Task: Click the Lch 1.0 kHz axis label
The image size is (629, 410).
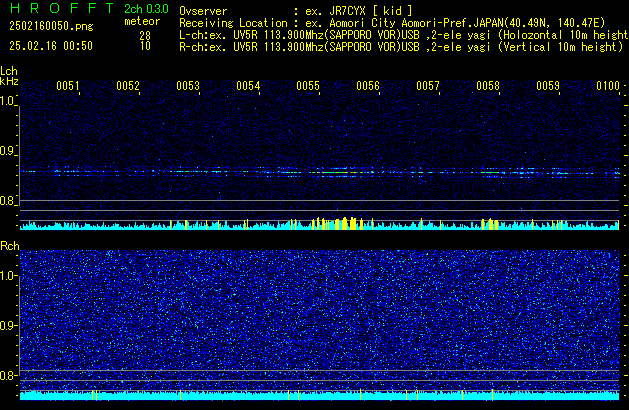Action: (x=7, y=101)
